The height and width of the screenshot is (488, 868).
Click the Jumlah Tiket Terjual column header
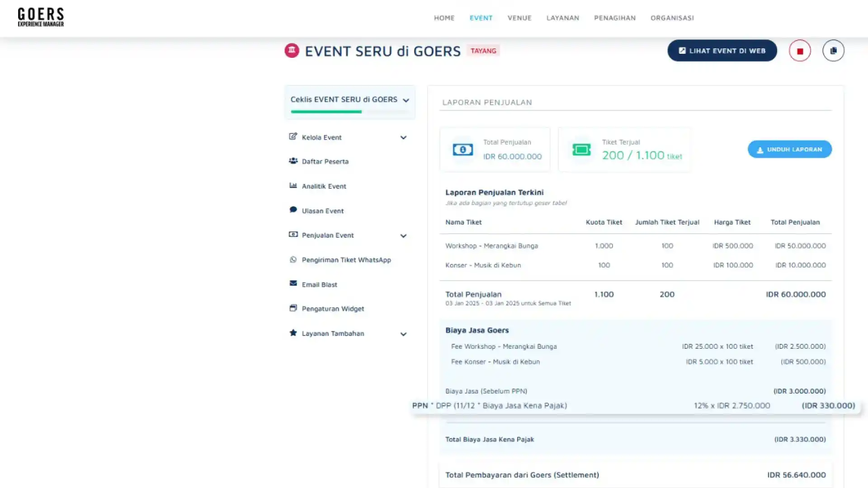point(667,222)
